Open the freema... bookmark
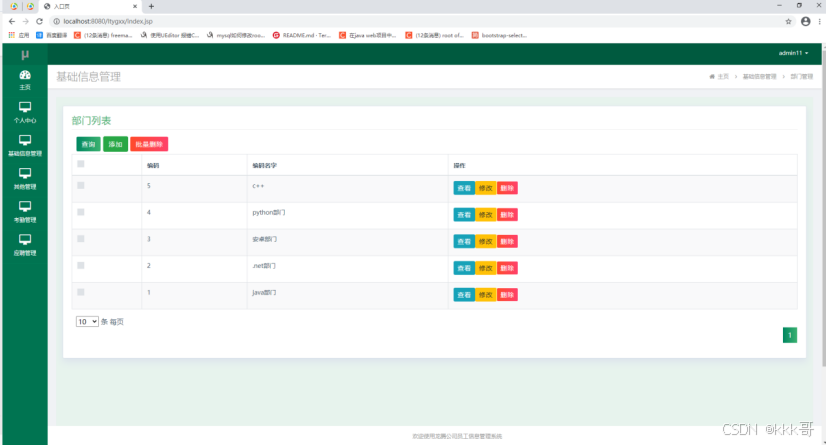The height and width of the screenshot is (445, 826). pos(103,35)
